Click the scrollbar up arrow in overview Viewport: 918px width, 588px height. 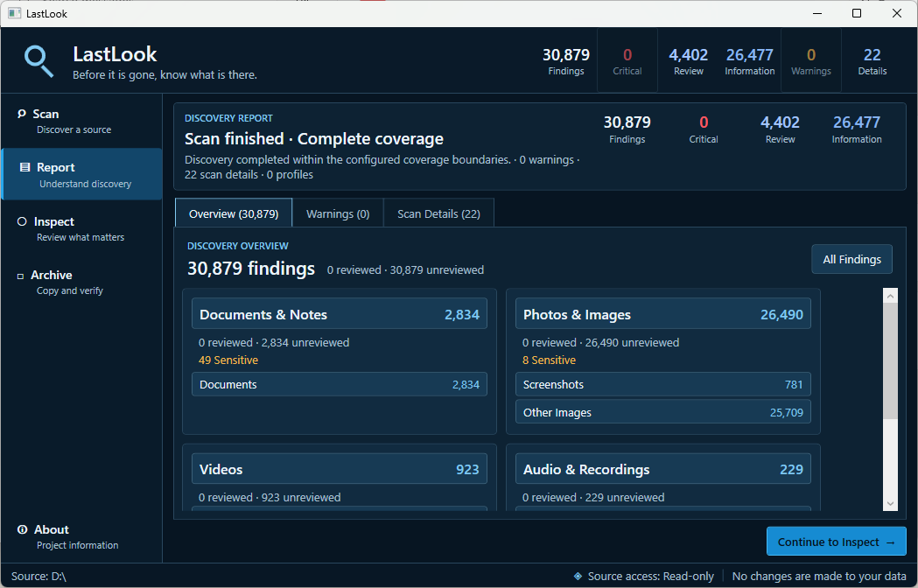click(x=890, y=296)
